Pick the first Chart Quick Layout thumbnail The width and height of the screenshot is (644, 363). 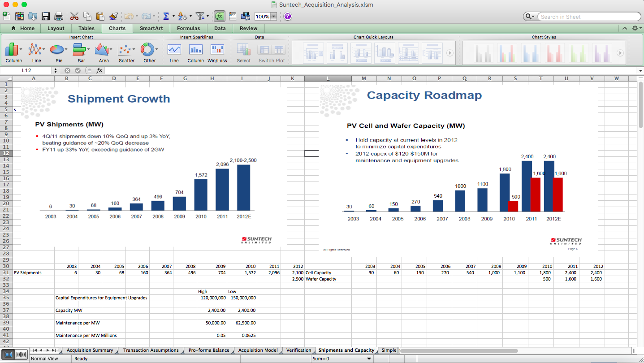pos(314,52)
